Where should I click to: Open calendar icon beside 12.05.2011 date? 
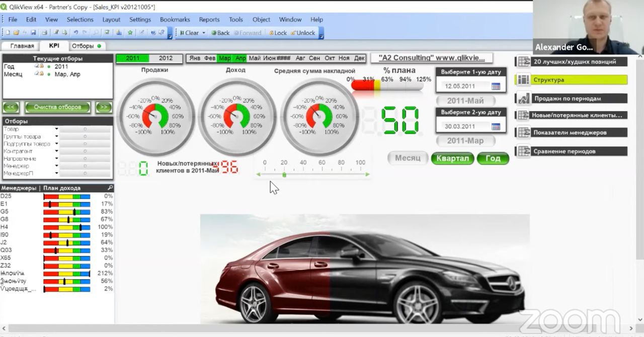coord(496,86)
